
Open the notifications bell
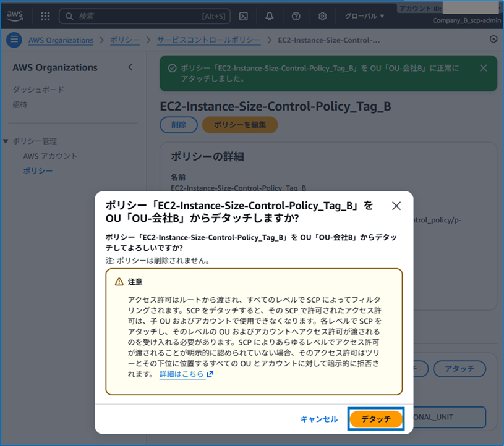tap(270, 17)
